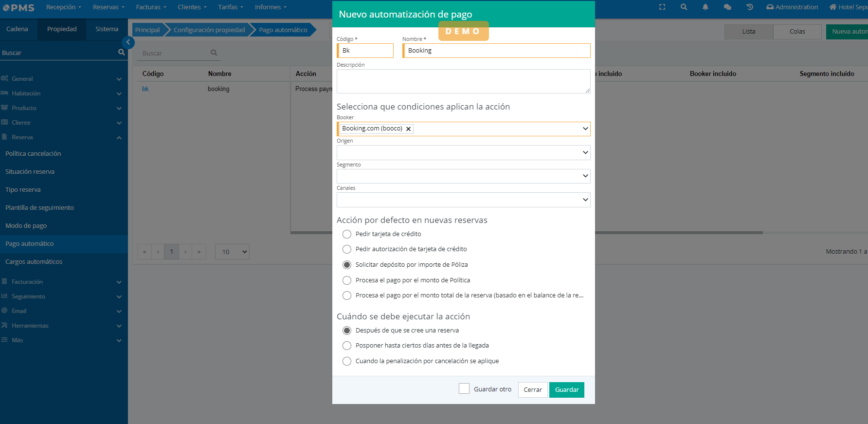Click the fullscreen icon in top bar

(x=662, y=7)
